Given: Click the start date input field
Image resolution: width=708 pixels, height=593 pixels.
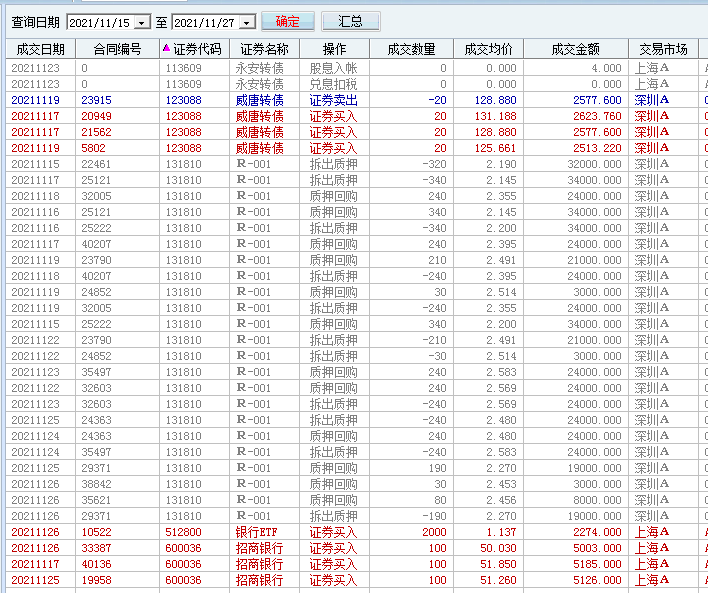Looking at the screenshot, I should coord(99,22).
